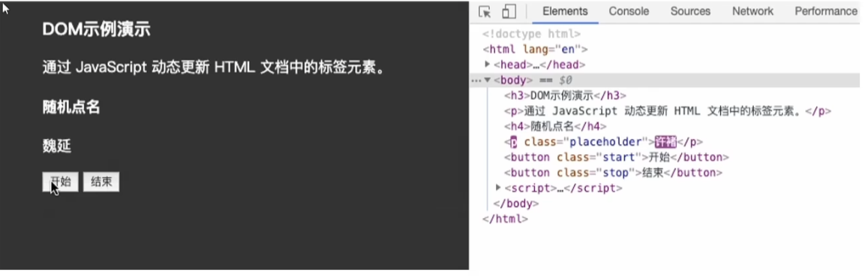Click the 结束 button on the page
Screen dimensions: 868x278
[101, 182]
